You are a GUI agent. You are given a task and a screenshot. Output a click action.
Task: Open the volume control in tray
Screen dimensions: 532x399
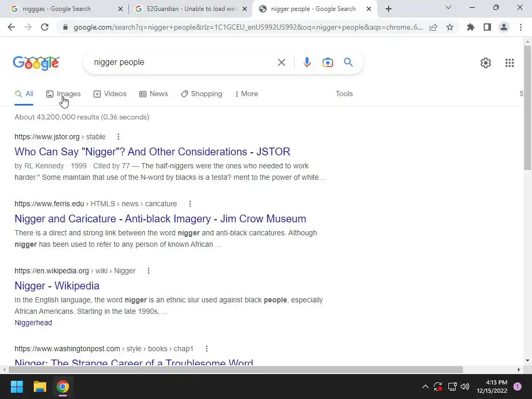(x=465, y=387)
